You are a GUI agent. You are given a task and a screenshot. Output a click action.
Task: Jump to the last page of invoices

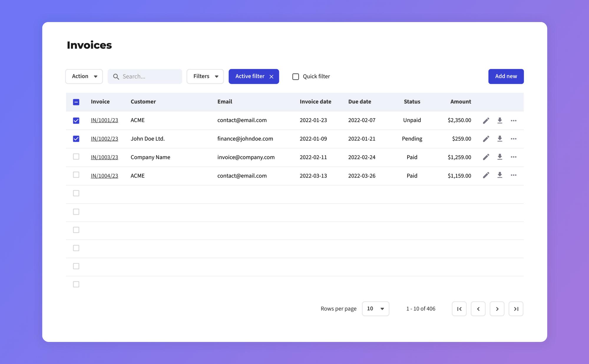pos(516,309)
